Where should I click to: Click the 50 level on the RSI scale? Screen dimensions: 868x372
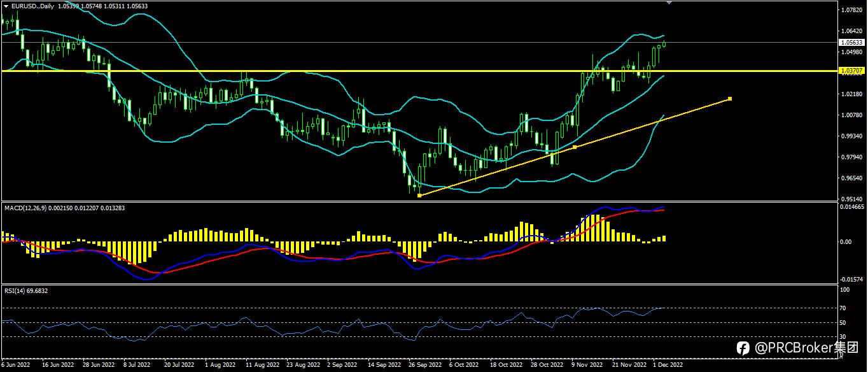(843, 323)
